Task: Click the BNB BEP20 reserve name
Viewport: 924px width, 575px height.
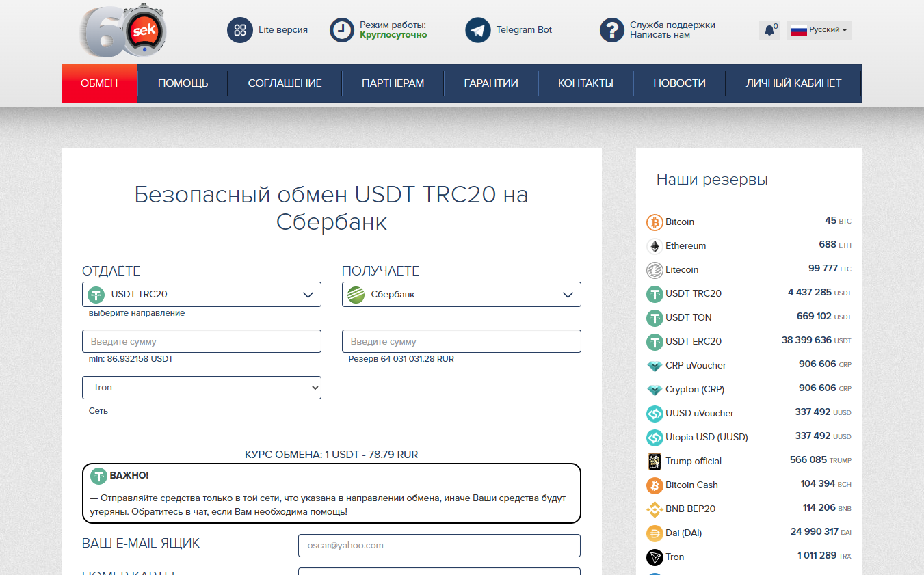Action: point(690,509)
